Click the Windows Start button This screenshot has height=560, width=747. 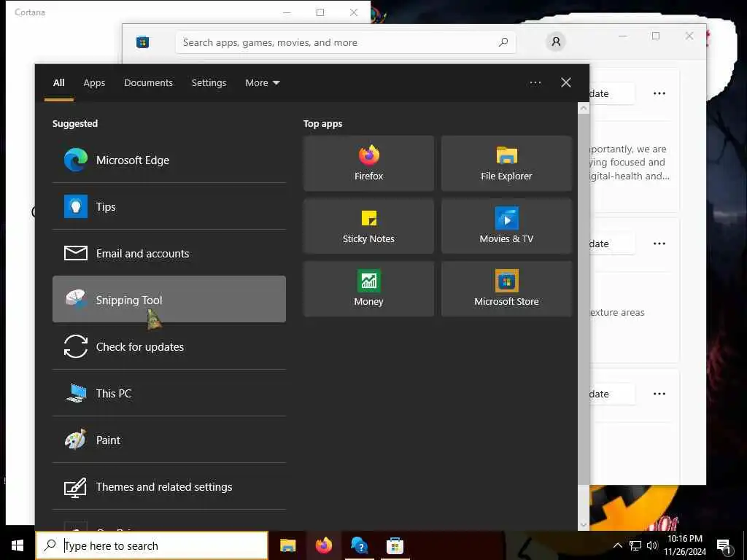coord(18,545)
